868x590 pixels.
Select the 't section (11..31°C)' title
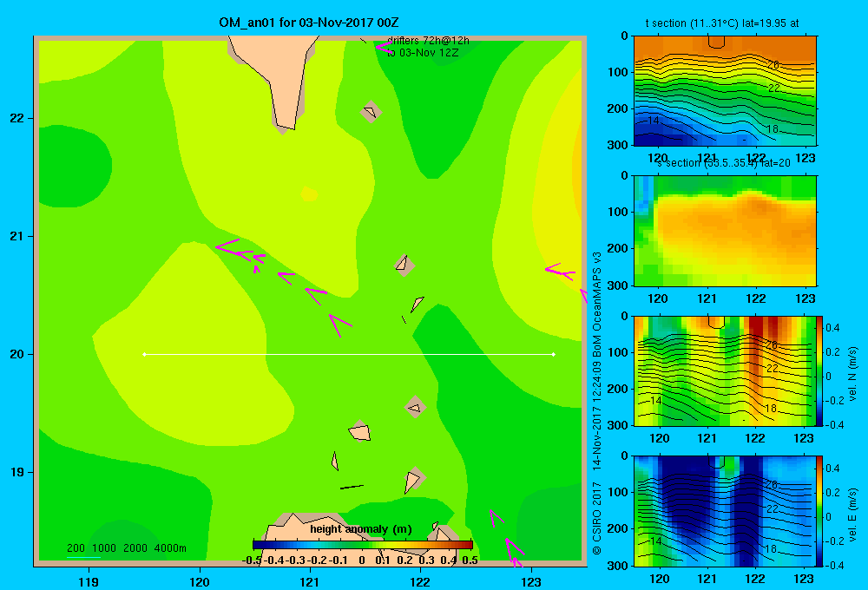click(692, 23)
